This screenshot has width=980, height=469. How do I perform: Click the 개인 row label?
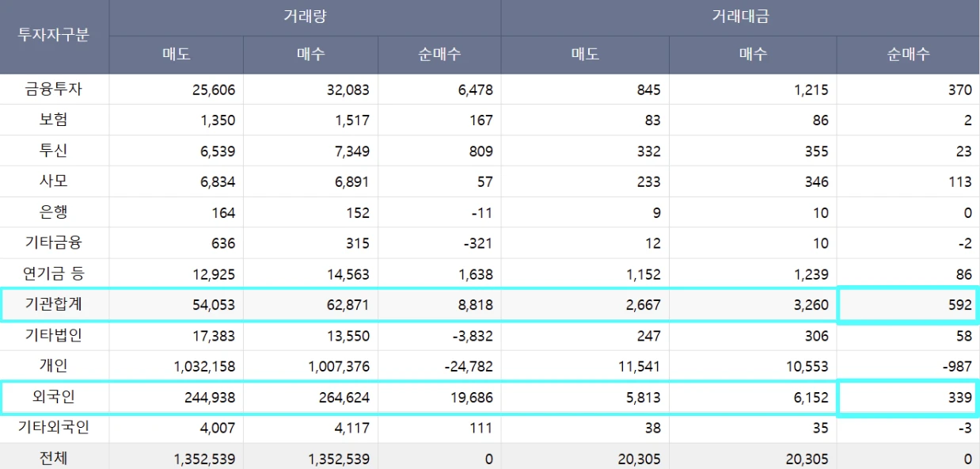pyautogui.click(x=54, y=367)
